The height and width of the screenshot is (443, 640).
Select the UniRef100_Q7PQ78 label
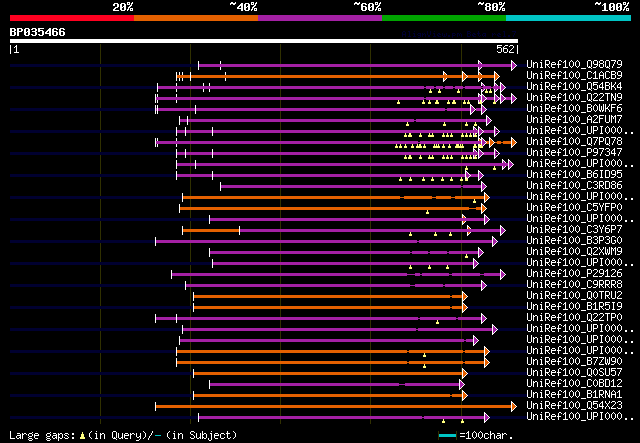(574, 141)
